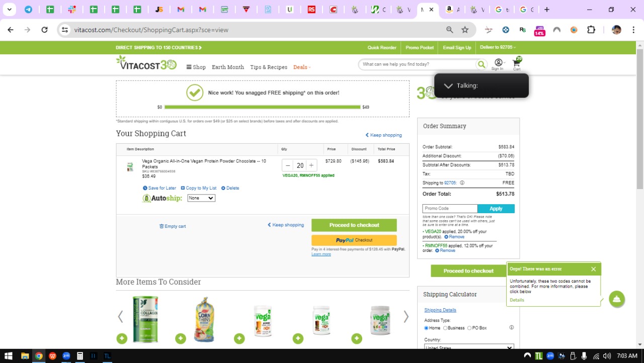Viewport: 644px width, 363px height.
Task: Click the info icon next to Shipping to 92705
Action: [x=462, y=183]
